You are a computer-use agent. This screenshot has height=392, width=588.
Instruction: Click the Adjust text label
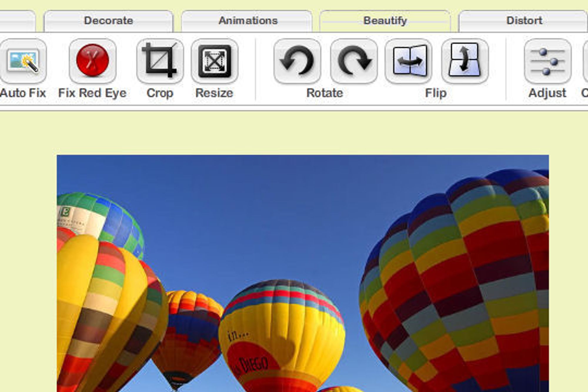click(x=547, y=93)
